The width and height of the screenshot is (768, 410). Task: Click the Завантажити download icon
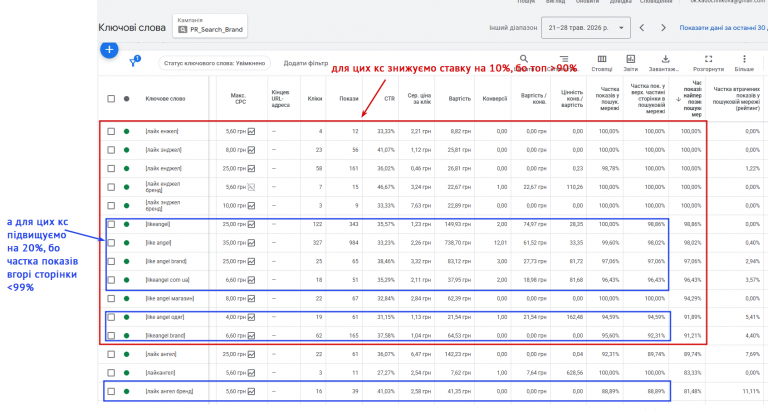(665, 59)
